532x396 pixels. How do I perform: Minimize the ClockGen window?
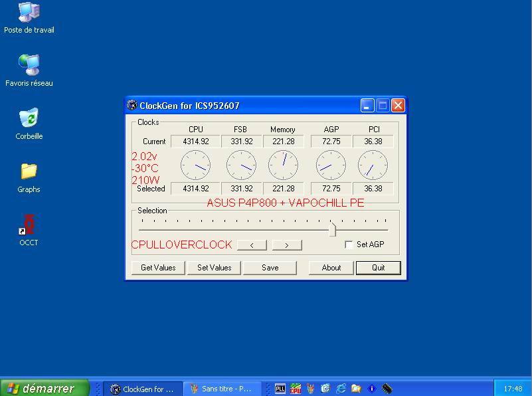[367, 106]
